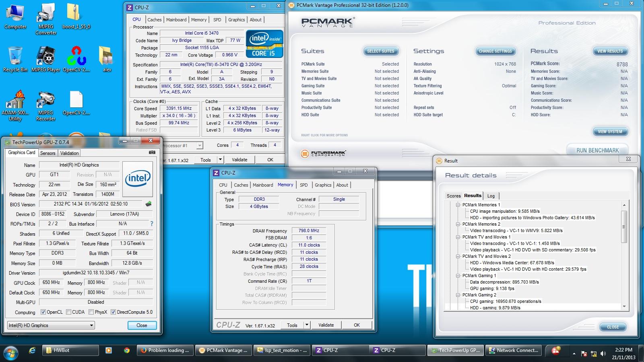Switch to Caches tab in top CPU-Z
This screenshot has height=362, width=644.
point(154,20)
